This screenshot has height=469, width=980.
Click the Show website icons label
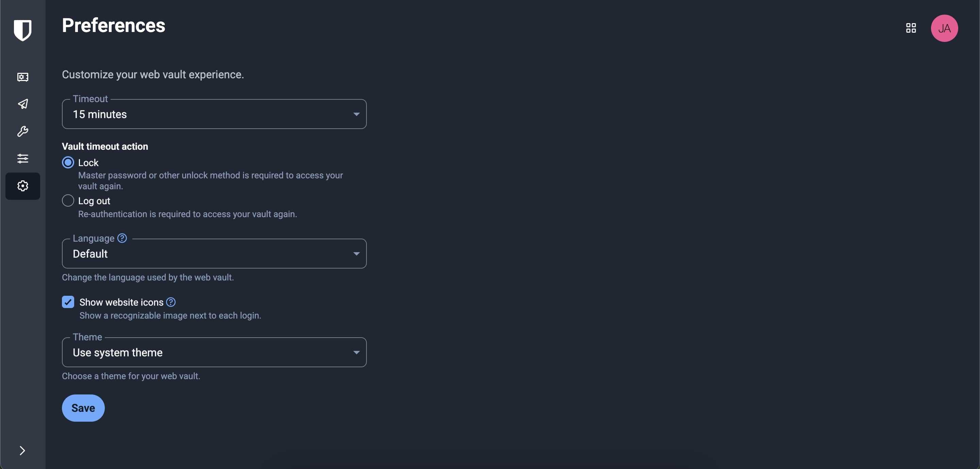121,302
